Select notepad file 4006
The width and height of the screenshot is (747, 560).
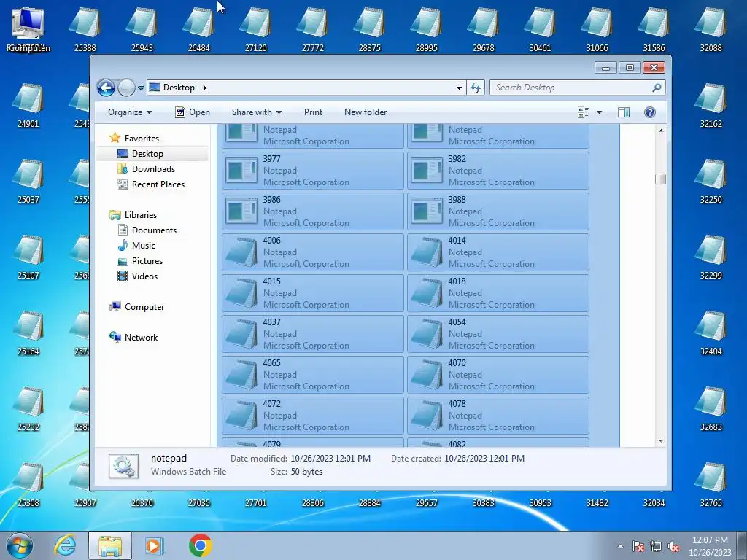pos(312,252)
